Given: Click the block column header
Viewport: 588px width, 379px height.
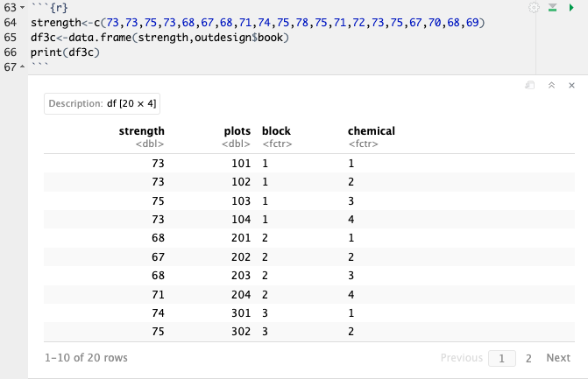Looking at the screenshot, I should 276,131.
